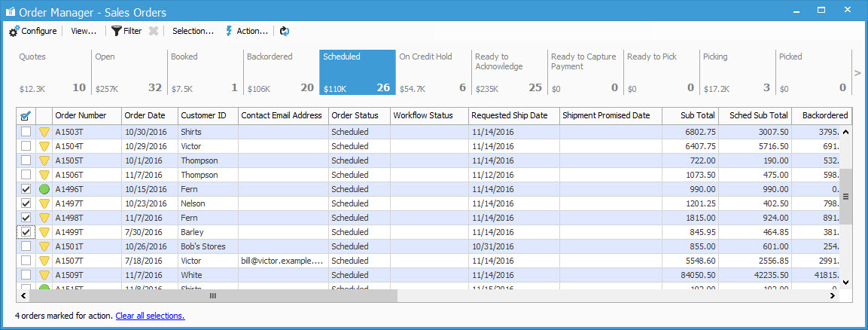Click yellow status icon for order A1498T

[44, 218]
